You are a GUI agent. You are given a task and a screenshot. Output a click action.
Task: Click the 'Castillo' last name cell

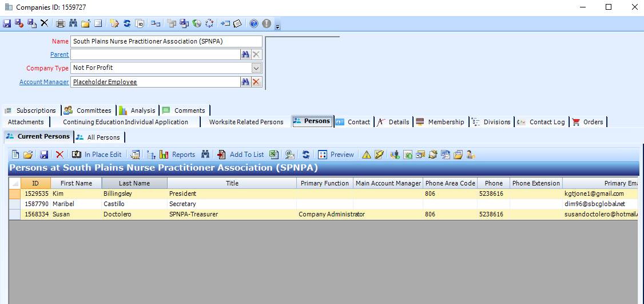(x=134, y=204)
